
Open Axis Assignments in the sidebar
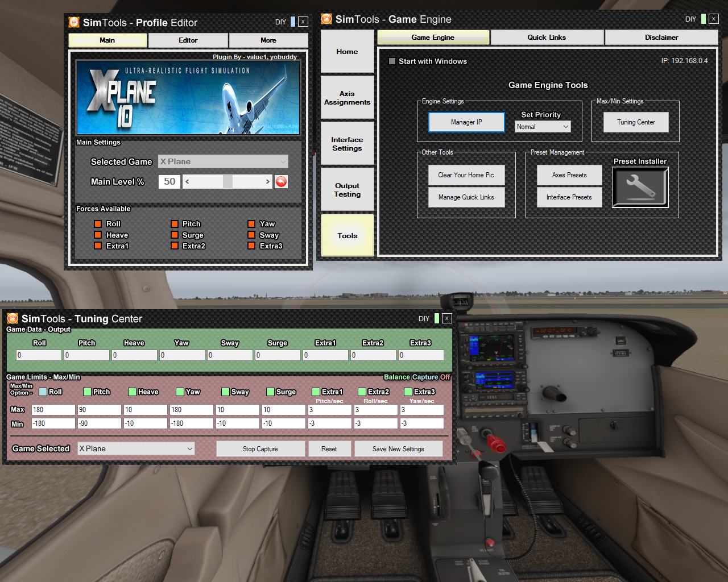(x=347, y=98)
